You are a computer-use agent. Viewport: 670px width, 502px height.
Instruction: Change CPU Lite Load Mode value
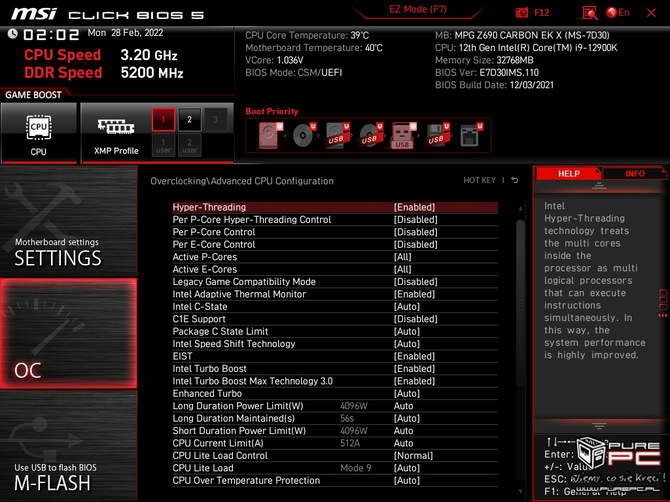(406, 468)
